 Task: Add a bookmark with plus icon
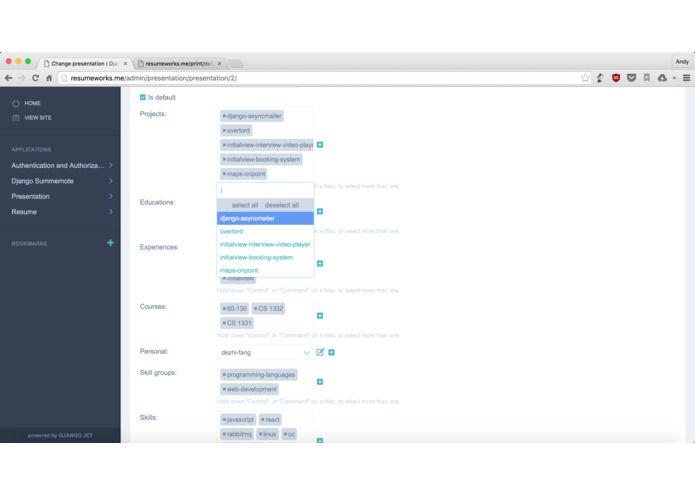tap(110, 243)
